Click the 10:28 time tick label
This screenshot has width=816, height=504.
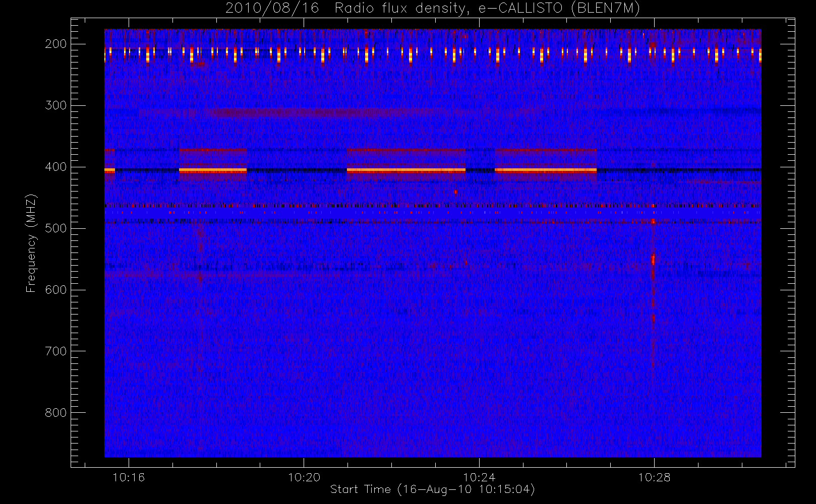(654, 477)
